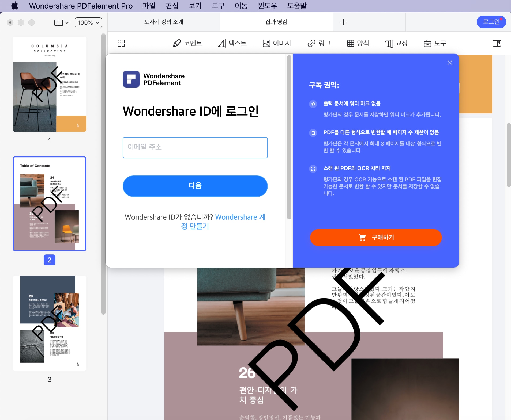Open the 도구 menu in menu bar
The image size is (511, 420).
[218, 6]
